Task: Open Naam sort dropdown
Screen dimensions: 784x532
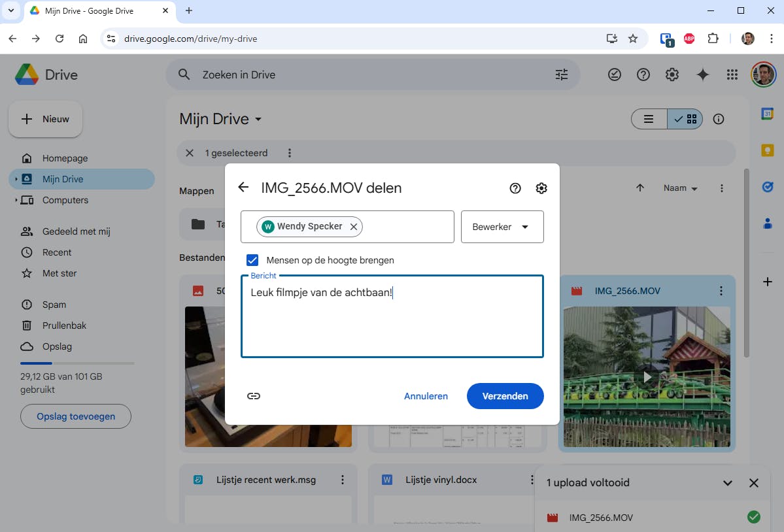Action: pyautogui.click(x=680, y=188)
